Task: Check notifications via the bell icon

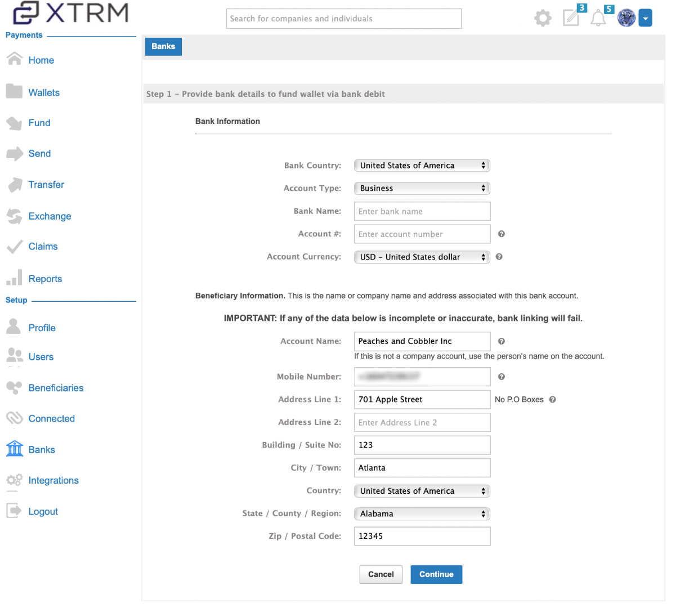Action: 598,17
